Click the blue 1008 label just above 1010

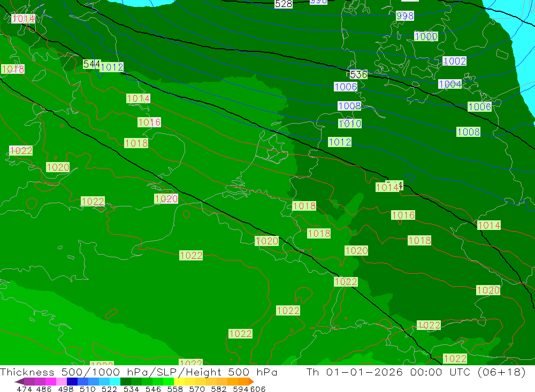(349, 106)
